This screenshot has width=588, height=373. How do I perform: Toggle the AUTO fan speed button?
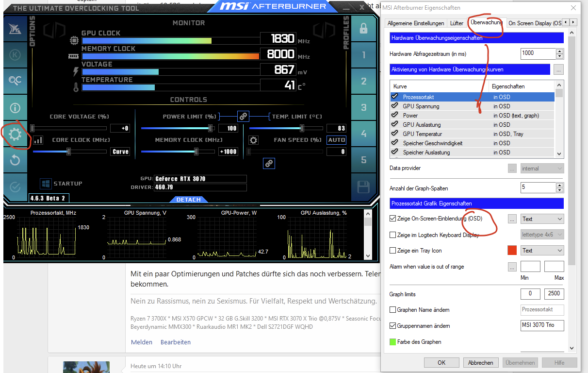(336, 140)
